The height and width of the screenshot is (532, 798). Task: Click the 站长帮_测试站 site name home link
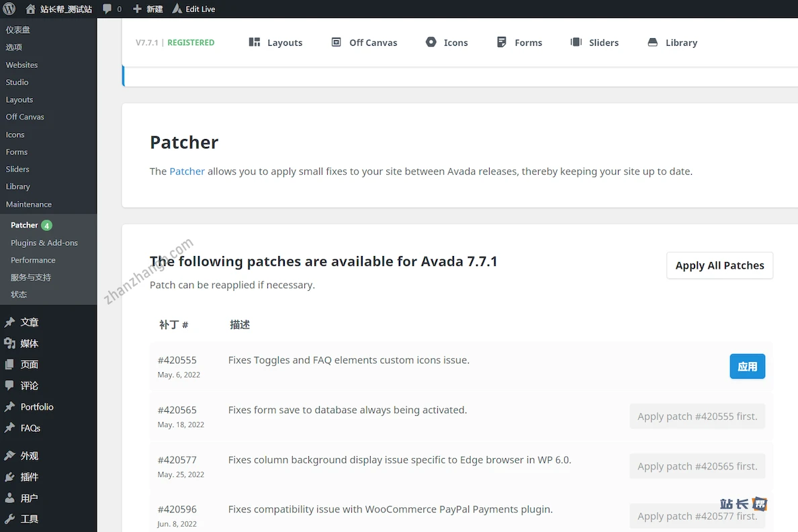(x=65, y=9)
